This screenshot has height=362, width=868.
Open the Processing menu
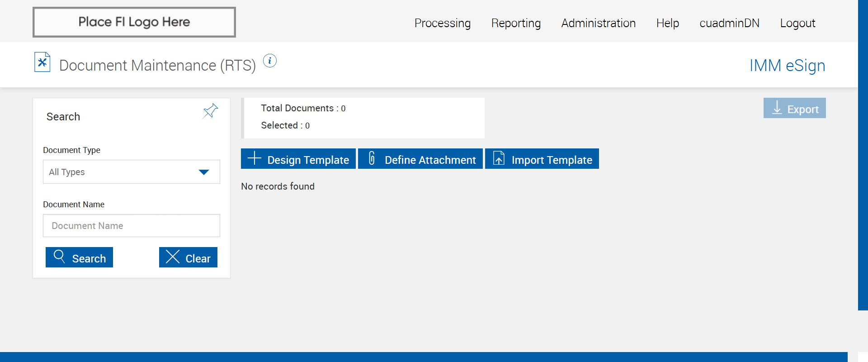[442, 23]
